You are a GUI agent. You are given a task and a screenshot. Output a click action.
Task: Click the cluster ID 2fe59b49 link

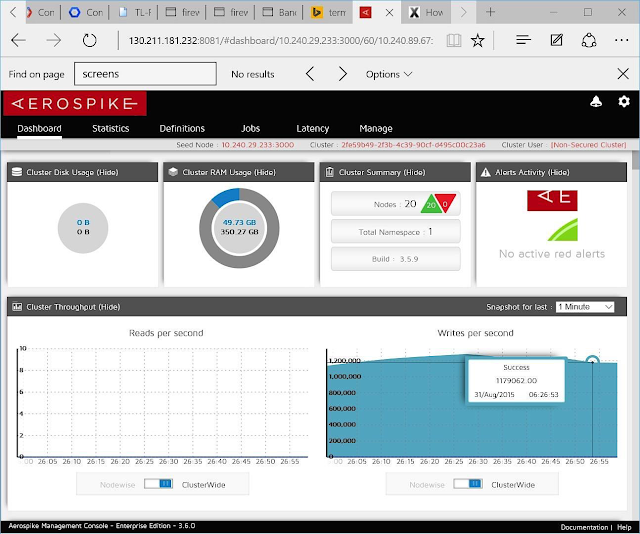pos(413,145)
